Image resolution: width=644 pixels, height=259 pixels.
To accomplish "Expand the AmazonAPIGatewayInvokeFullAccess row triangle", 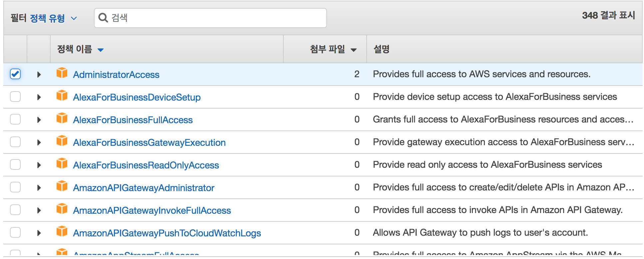I will 39,210.
